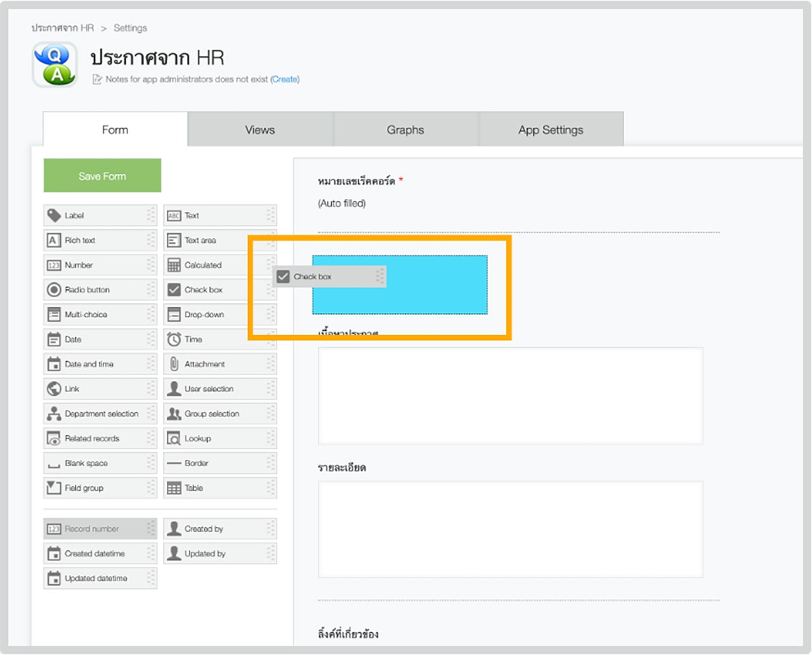
Task: Select the Lookup magnifier icon
Action: click(x=174, y=439)
